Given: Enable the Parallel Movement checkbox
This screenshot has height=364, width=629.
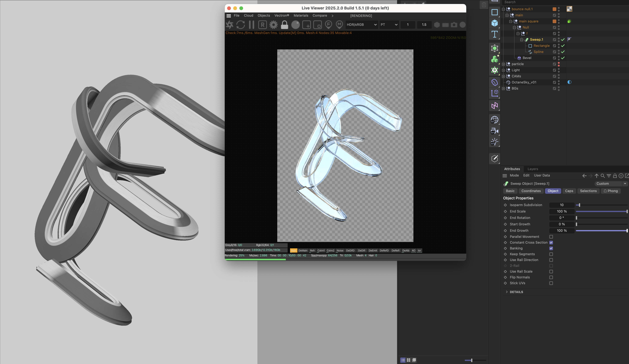Looking at the screenshot, I should (x=551, y=237).
